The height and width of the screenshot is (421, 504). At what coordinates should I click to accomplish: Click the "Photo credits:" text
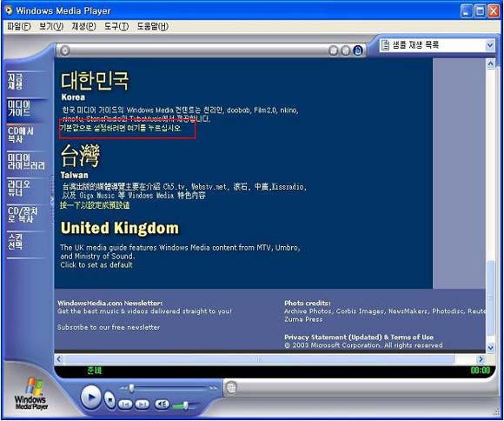point(308,304)
